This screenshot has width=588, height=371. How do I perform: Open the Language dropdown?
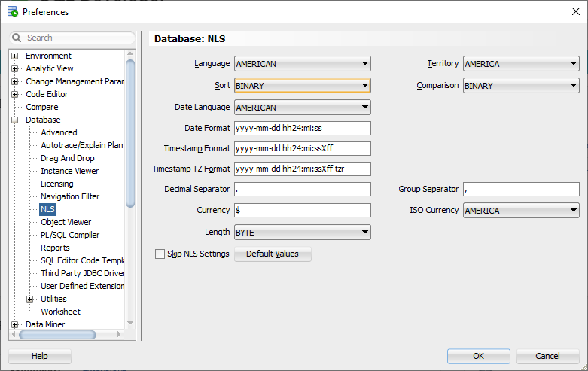(x=302, y=64)
